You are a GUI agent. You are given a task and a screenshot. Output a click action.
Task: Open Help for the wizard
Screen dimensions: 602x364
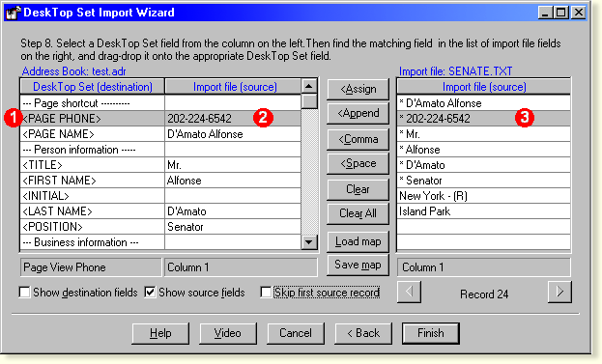click(x=160, y=333)
